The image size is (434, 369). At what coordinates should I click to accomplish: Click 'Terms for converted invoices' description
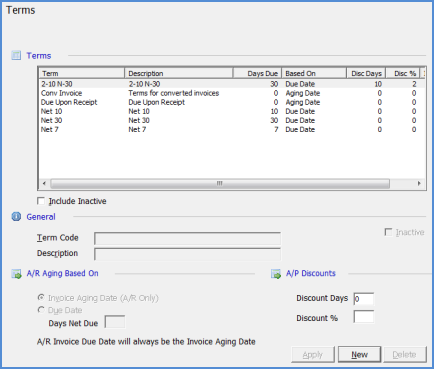(x=174, y=93)
